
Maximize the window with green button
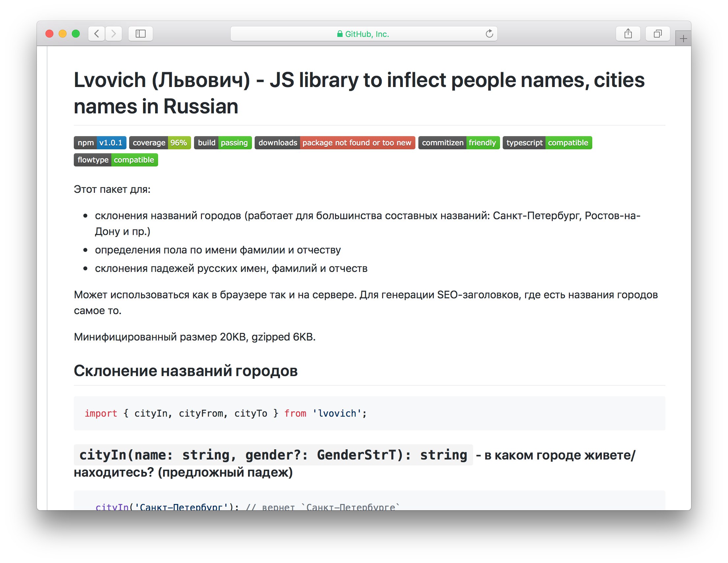coord(76,34)
